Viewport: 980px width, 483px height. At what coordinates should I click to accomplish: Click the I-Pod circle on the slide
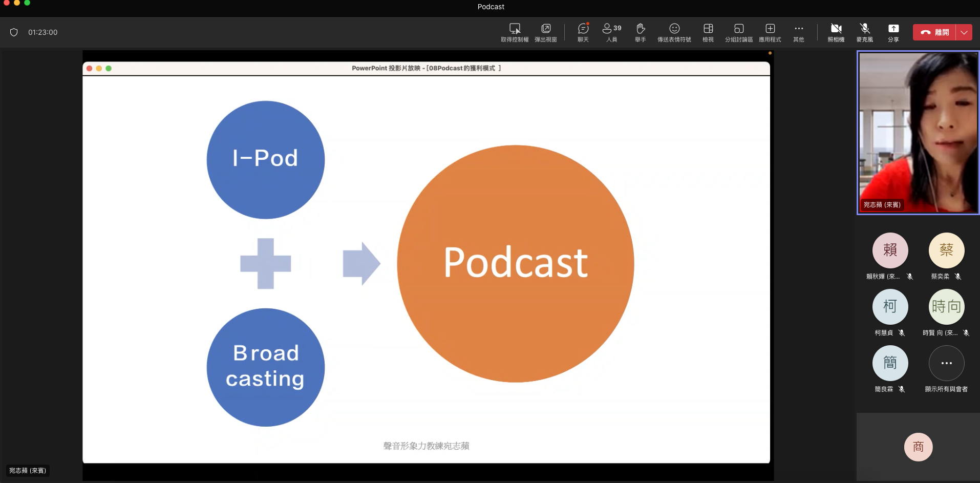tap(266, 160)
